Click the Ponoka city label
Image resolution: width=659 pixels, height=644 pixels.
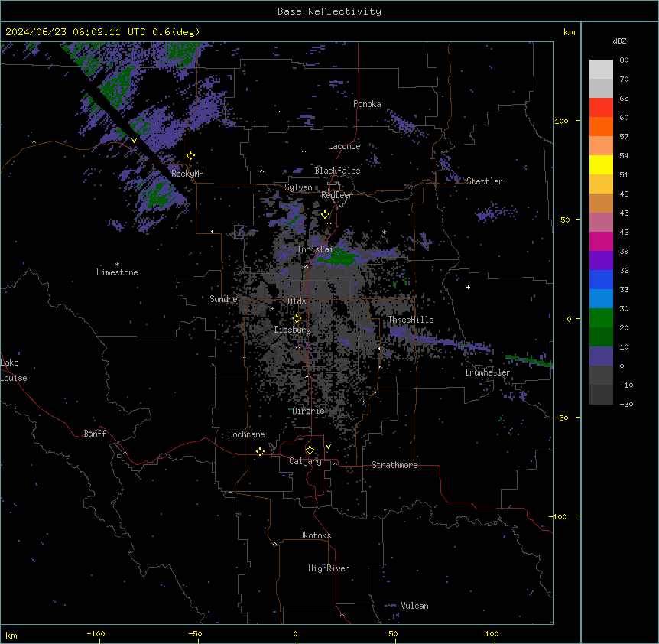[x=367, y=104]
